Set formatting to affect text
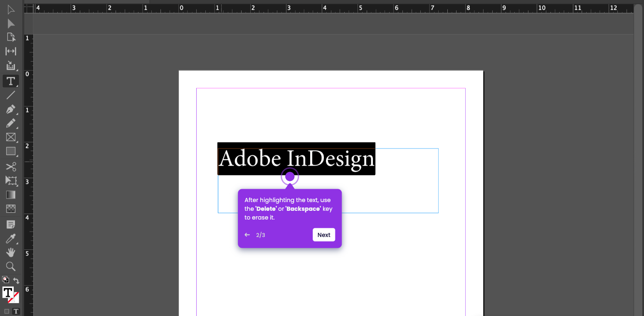644x316 pixels. pos(16,311)
